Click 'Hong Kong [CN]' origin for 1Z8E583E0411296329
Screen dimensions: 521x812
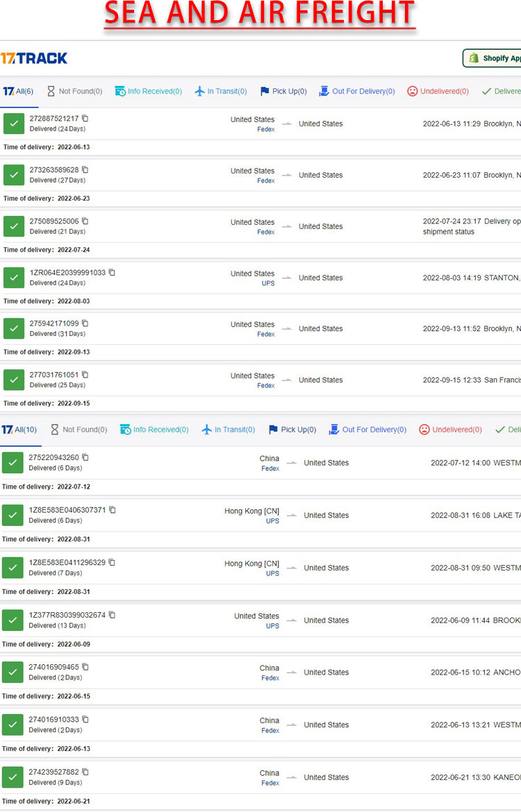click(252, 564)
